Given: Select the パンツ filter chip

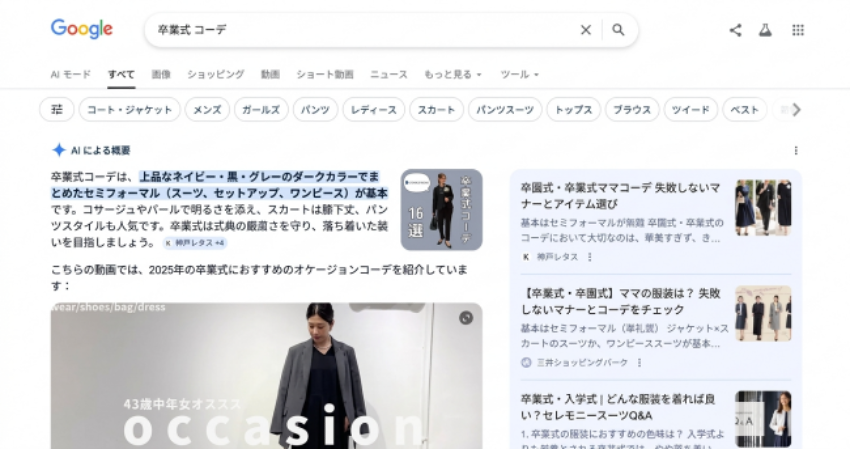Looking at the screenshot, I should (x=315, y=110).
